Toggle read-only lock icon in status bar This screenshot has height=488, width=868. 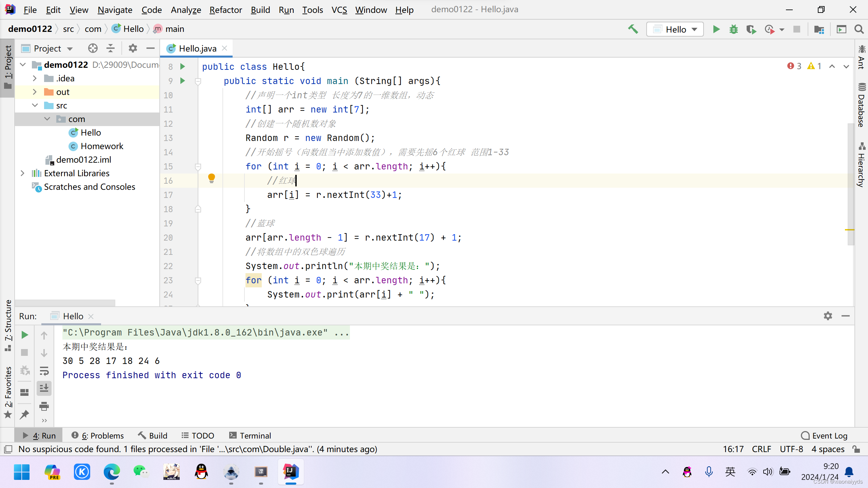[856, 449]
